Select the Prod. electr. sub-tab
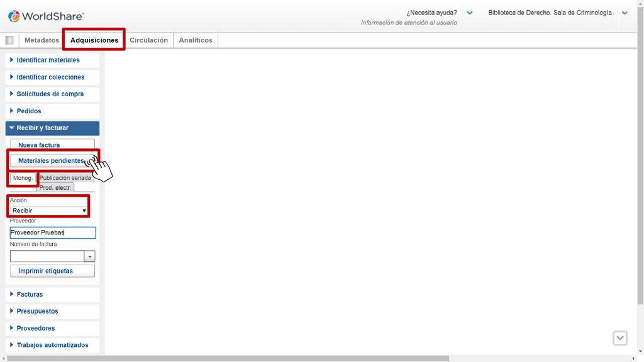 click(55, 187)
